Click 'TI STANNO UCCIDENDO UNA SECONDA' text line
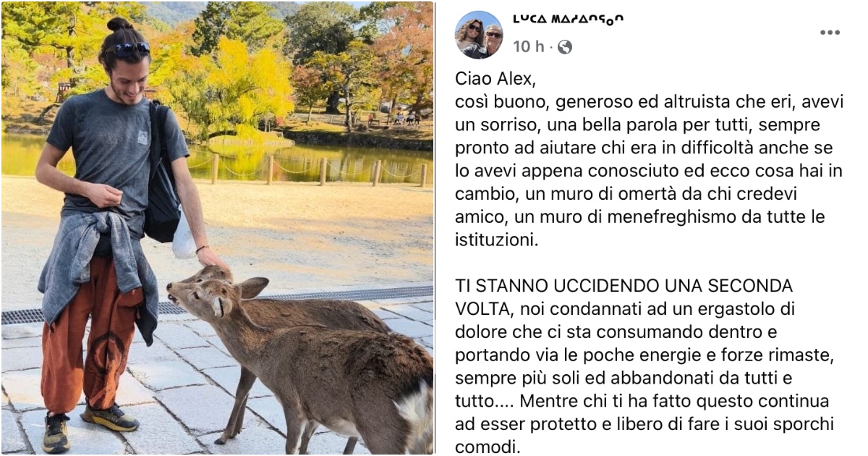This screenshot has width=868, height=456. (x=624, y=285)
